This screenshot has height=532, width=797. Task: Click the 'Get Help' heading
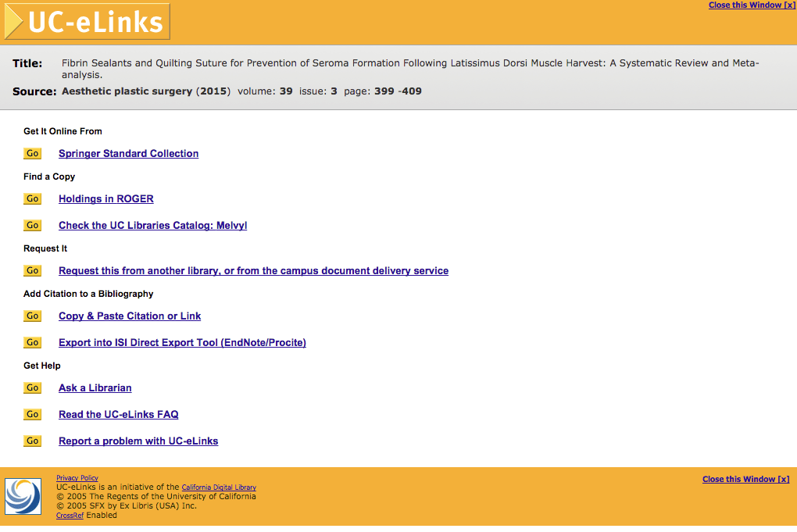coord(42,366)
